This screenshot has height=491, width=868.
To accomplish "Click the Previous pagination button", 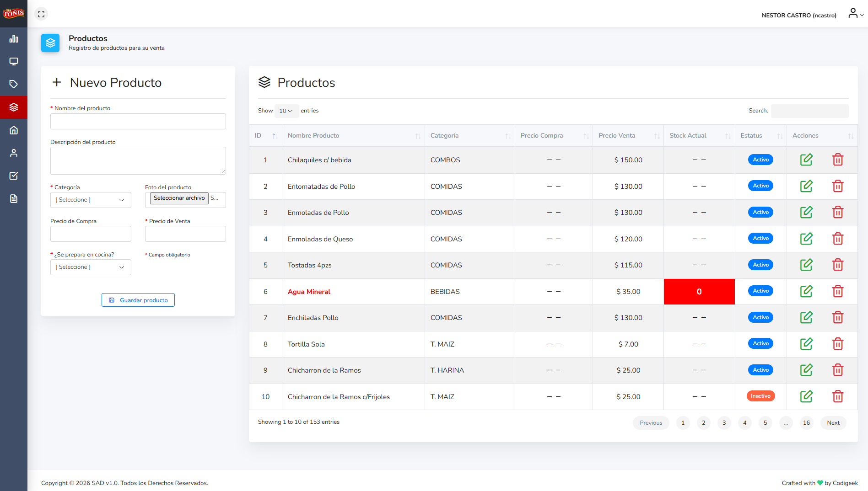I will (x=651, y=423).
